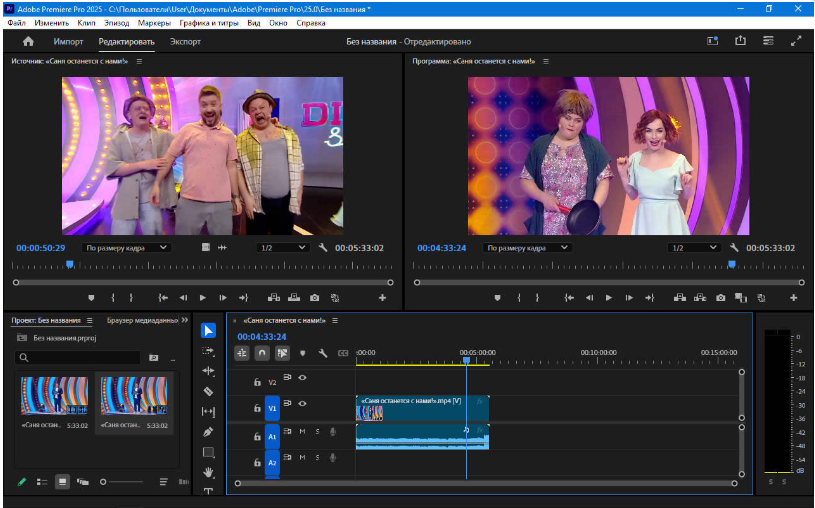
Task: Click the Export Frame camera icon in Program monitor
Action: pos(722,297)
